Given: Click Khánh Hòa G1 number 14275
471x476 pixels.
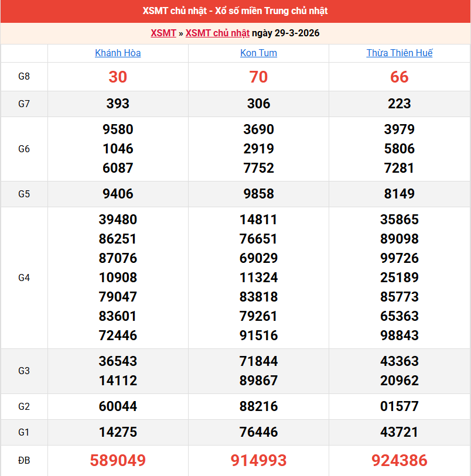Looking at the screenshot, I should point(117,433).
